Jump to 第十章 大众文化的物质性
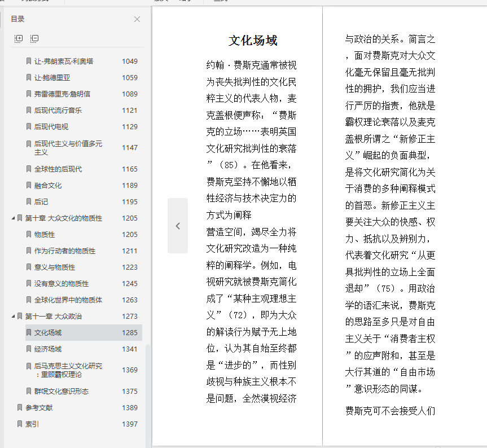Screen dimensions: 487x448 64,218
